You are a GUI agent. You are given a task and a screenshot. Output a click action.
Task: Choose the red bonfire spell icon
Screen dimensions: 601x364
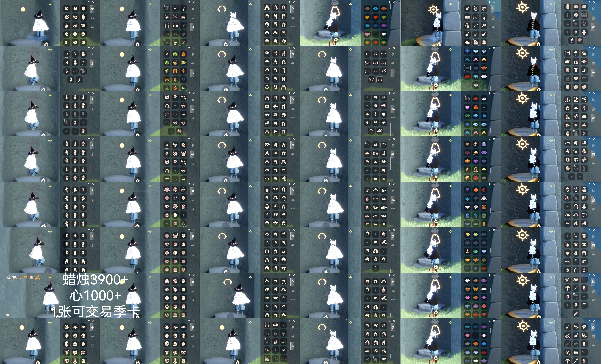pos(183,54)
